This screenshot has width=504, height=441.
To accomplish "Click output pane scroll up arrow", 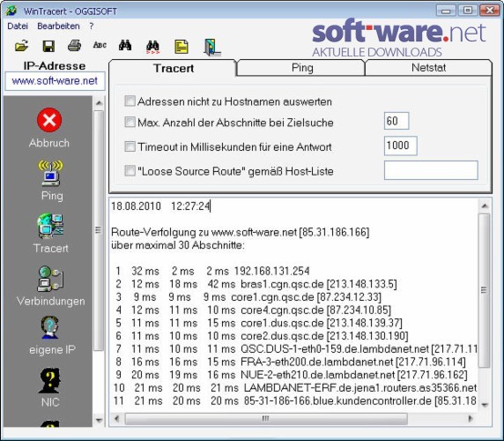I will tap(485, 206).
